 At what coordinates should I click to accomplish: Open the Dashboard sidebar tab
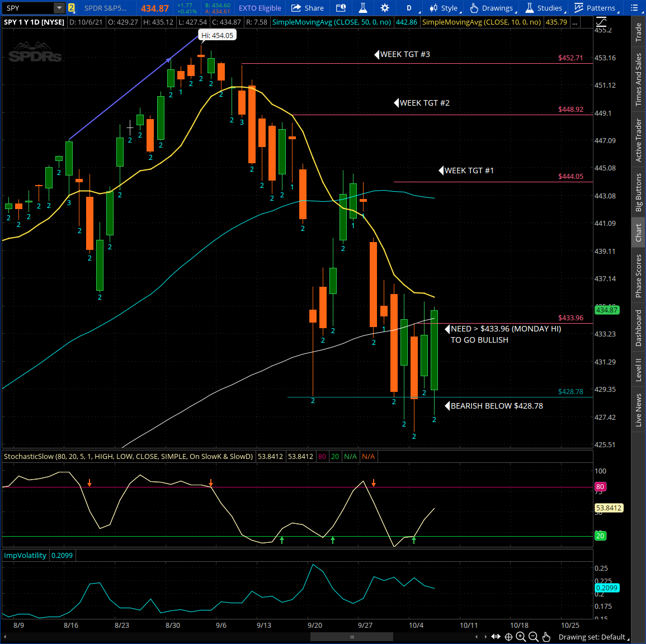tap(639, 328)
